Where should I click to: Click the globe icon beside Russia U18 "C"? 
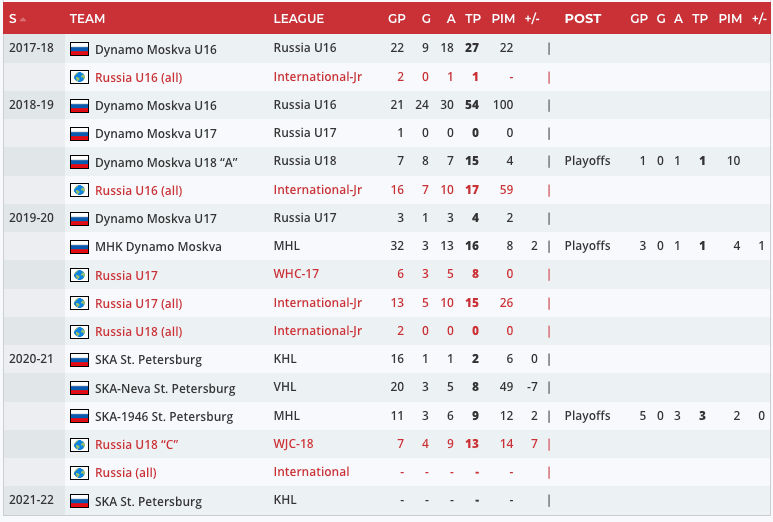coord(80,444)
